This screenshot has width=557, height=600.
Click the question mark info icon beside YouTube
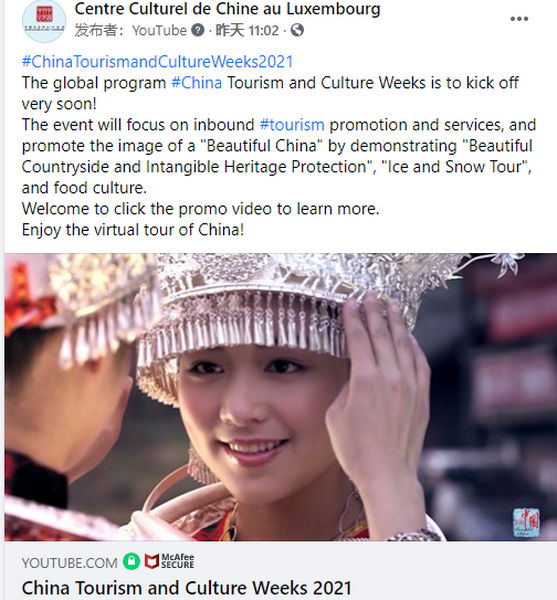[198, 30]
